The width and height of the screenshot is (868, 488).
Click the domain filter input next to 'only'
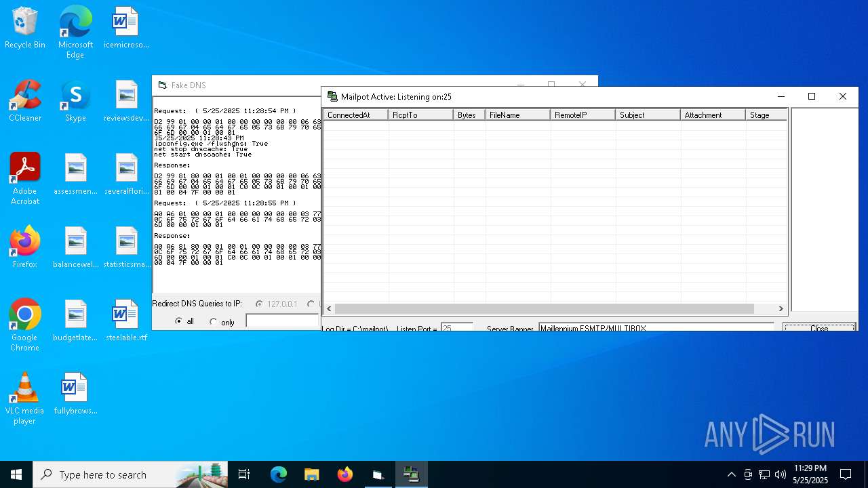click(282, 321)
